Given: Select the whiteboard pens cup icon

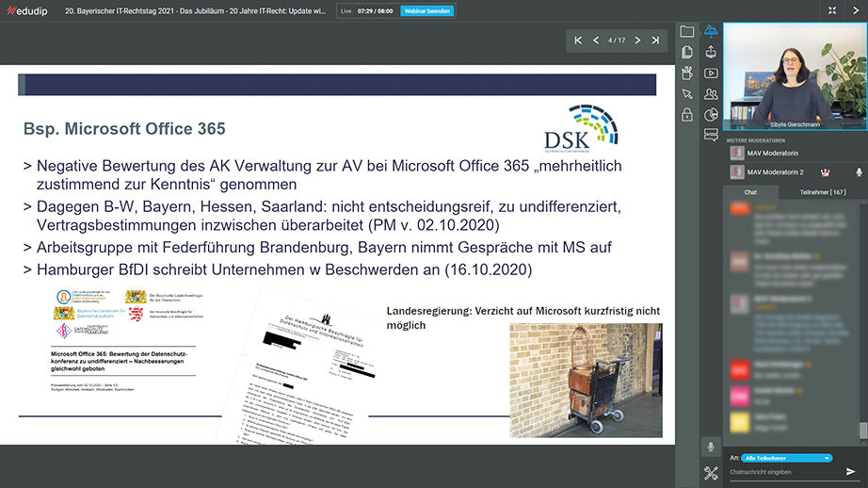Looking at the screenshot, I should click(x=687, y=73).
